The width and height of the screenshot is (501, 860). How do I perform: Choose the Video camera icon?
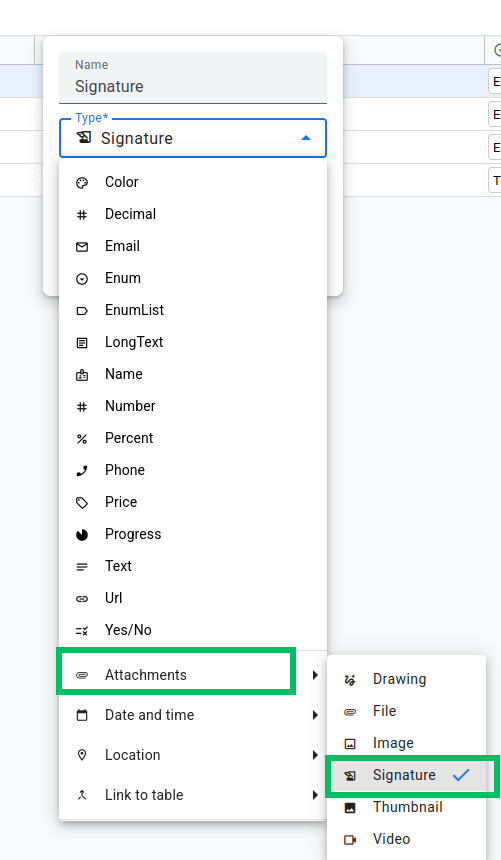pos(350,840)
